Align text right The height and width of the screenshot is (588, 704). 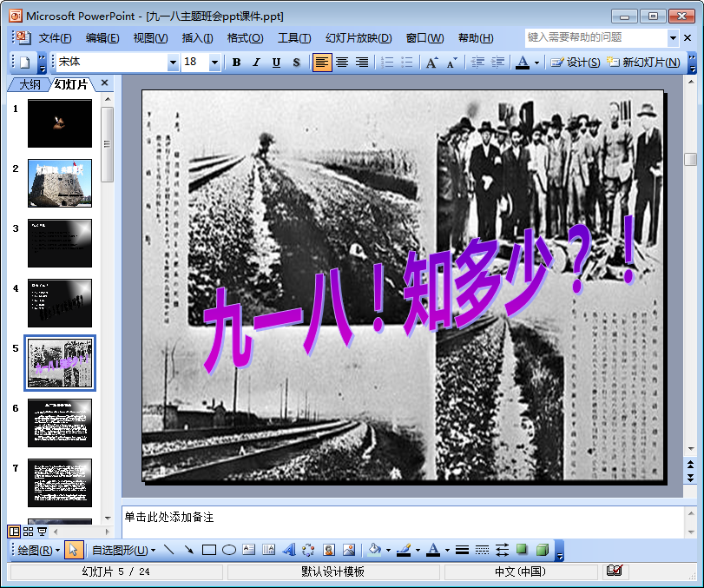362,63
